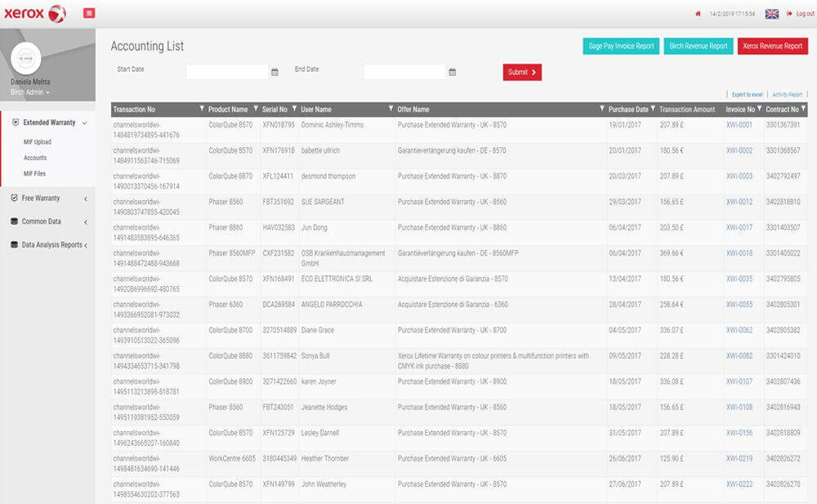
Task: Click the Extended Warranty shield icon
Action: (x=15, y=123)
